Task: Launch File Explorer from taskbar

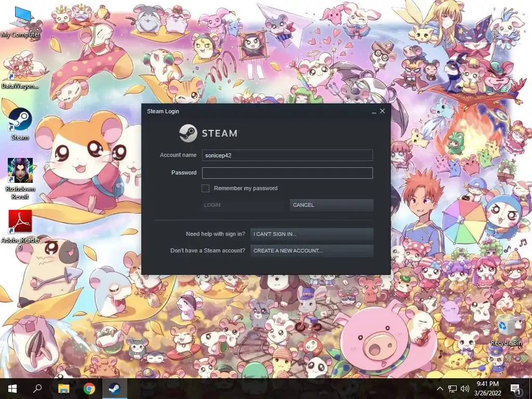Action: (63, 389)
